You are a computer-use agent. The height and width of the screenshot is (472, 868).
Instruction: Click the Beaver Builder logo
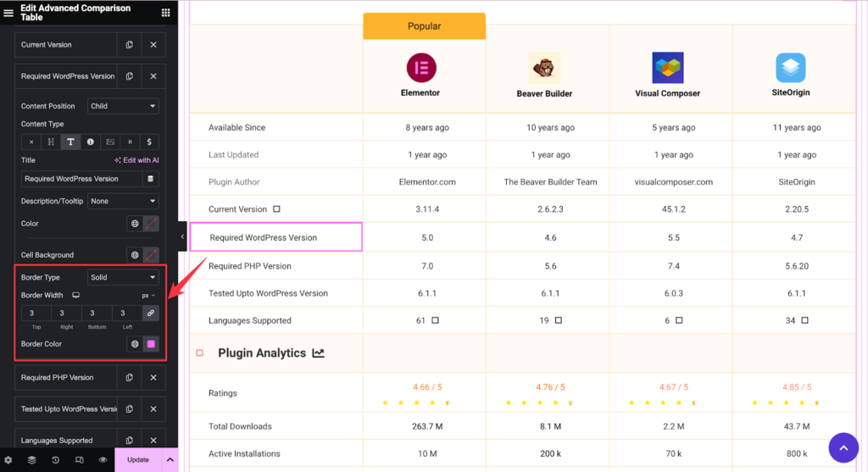[544, 68]
